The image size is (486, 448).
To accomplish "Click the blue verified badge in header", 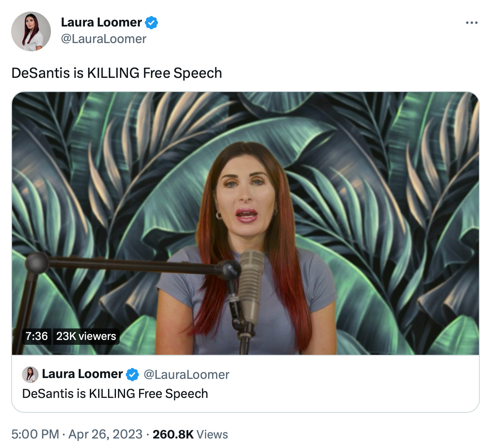I will tap(152, 22).
